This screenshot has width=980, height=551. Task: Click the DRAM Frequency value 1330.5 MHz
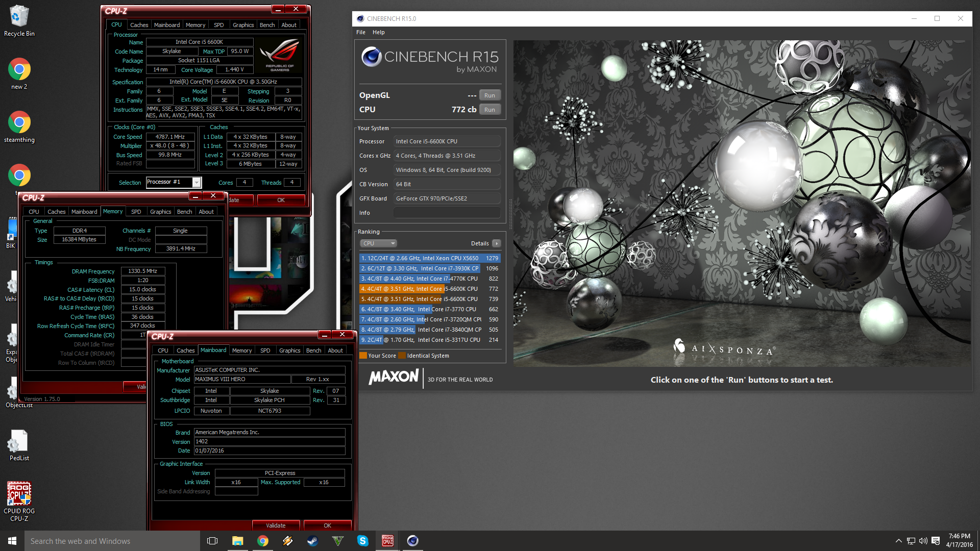(x=142, y=271)
